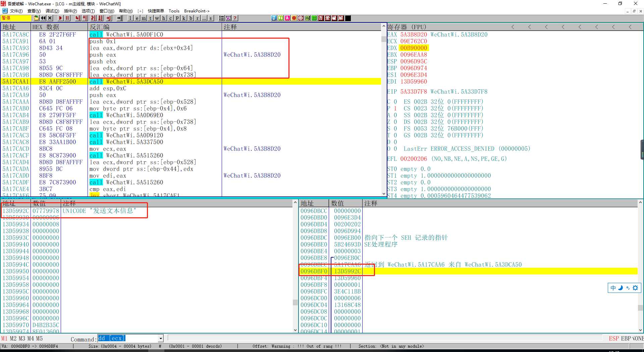Click the Execute till return icon
Viewport: 644px width, 352px height.
(109, 18)
